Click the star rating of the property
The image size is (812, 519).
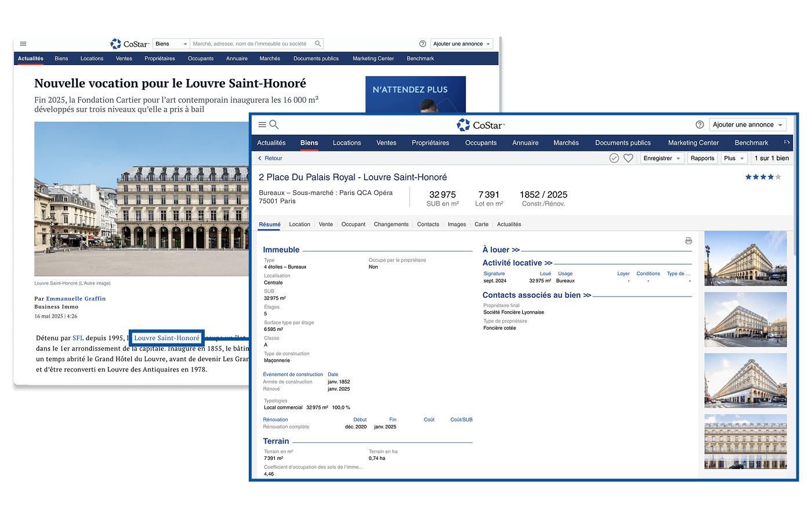[763, 177]
